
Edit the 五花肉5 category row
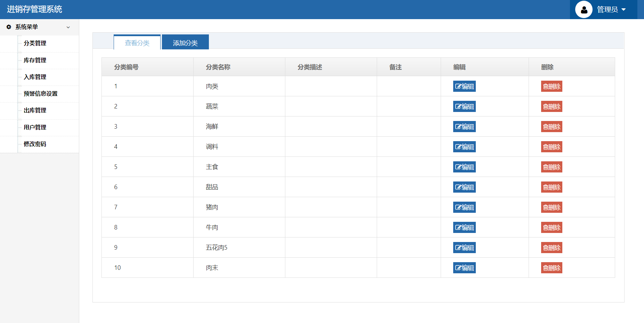[x=464, y=248]
